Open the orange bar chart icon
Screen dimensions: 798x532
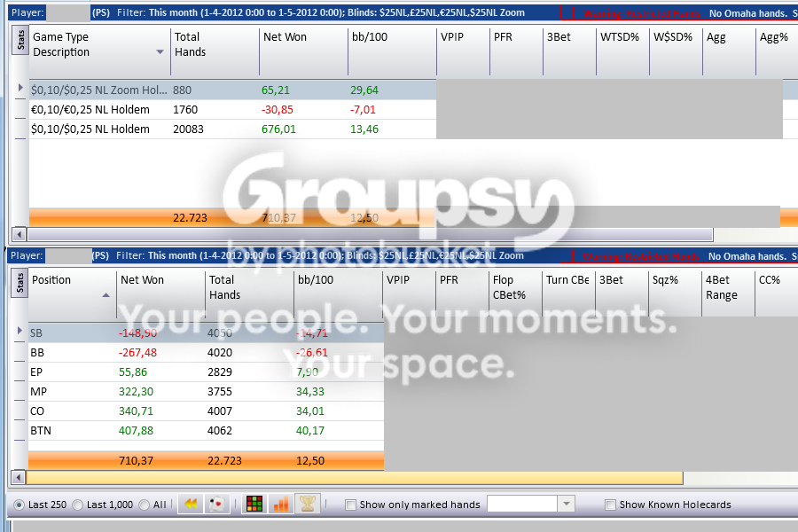[x=280, y=504]
